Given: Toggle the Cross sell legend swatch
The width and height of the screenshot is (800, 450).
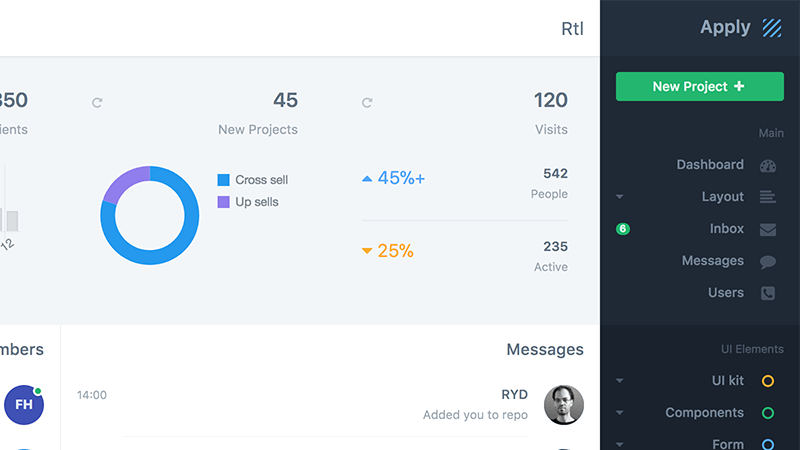Looking at the screenshot, I should pos(223,180).
